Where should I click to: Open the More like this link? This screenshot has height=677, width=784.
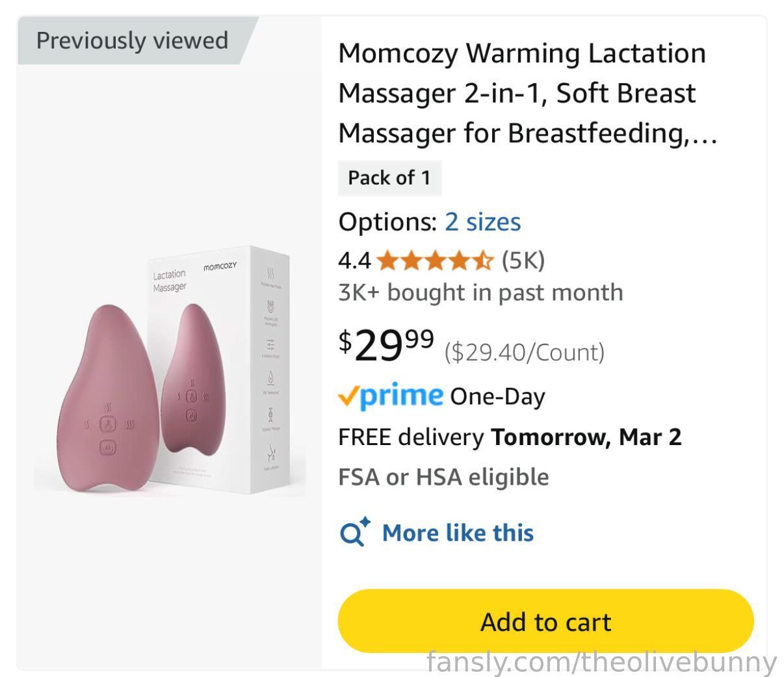[458, 533]
